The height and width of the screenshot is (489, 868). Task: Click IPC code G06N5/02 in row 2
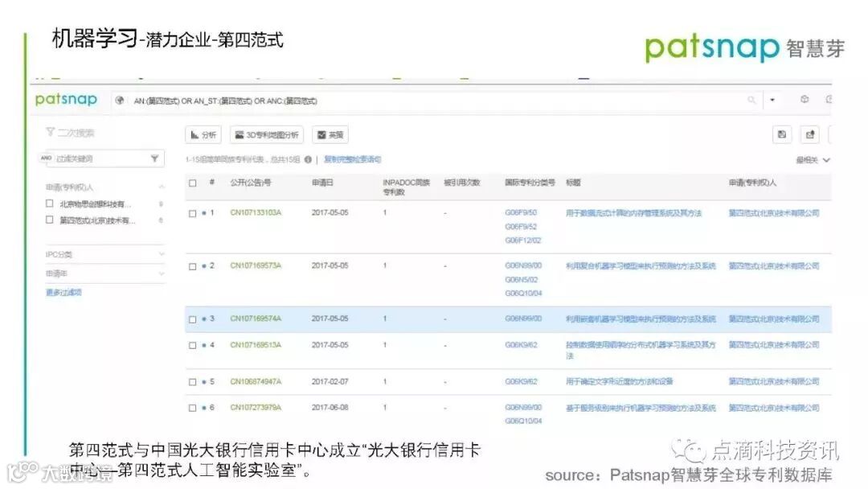(521, 280)
